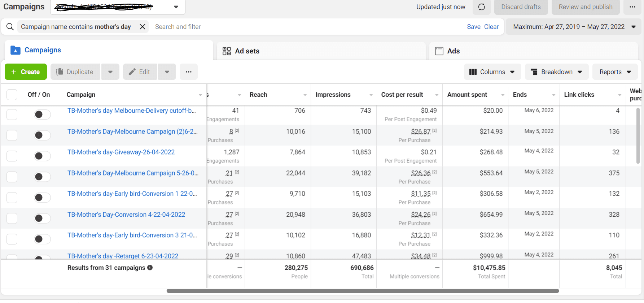Clear the search filters

coord(491,27)
